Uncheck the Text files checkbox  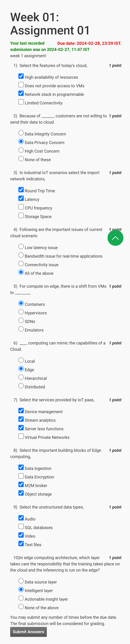21,544
